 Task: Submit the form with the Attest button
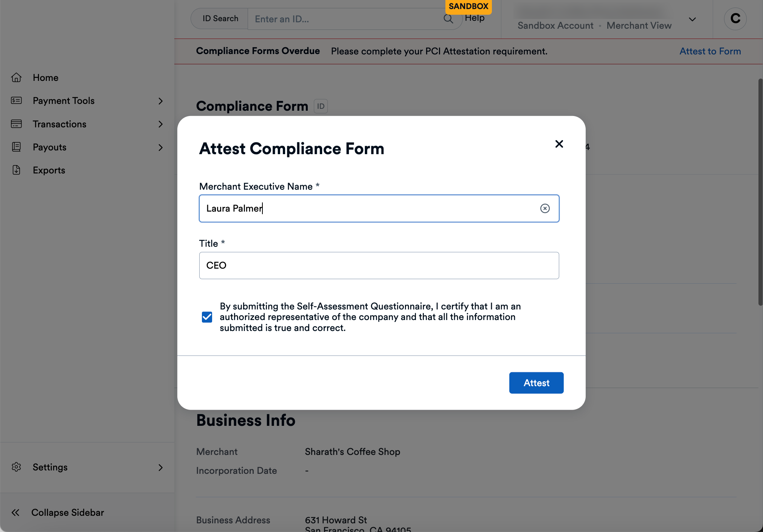(536, 383)
